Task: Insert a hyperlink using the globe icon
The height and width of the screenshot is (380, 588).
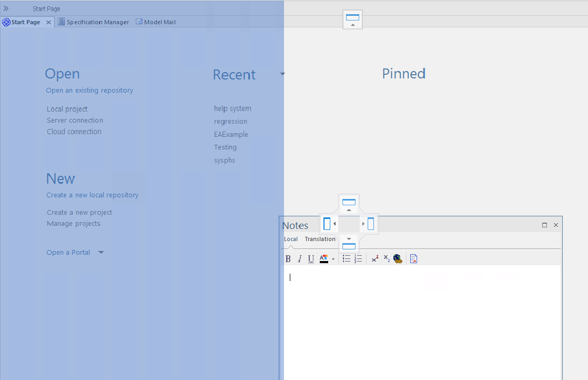Action: tap(398, 258)
